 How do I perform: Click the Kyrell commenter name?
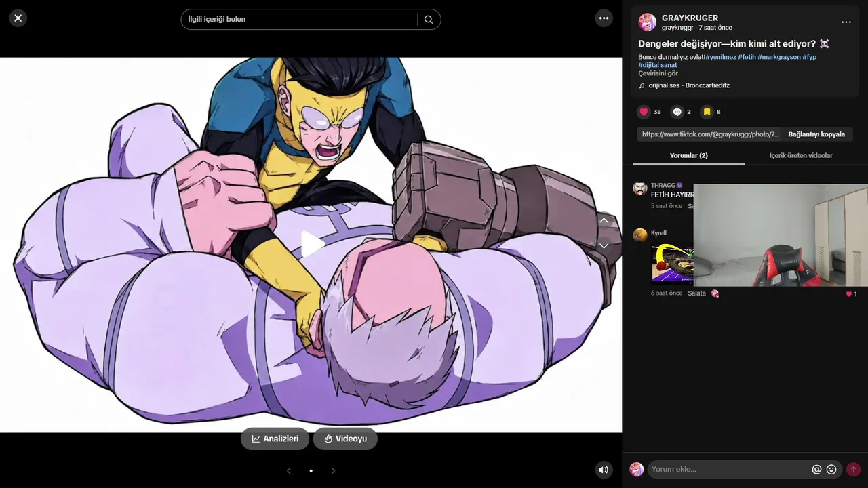pyautogui.click(x=658, y=233)
